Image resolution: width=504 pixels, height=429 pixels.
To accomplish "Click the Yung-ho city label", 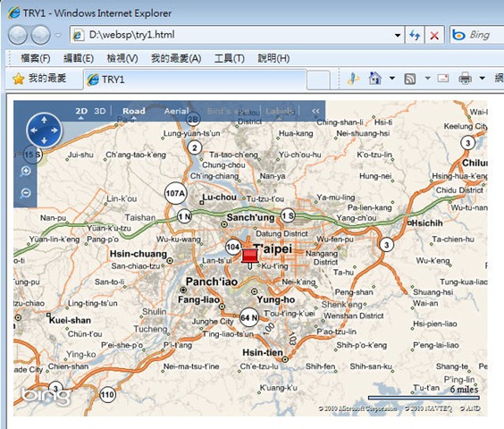I will click(x=276, y=299).
